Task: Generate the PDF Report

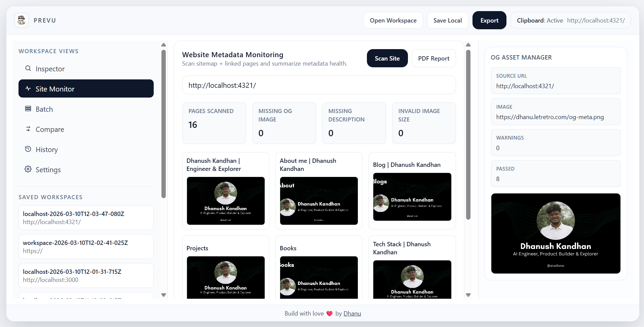Action: [x=434, y=58]
